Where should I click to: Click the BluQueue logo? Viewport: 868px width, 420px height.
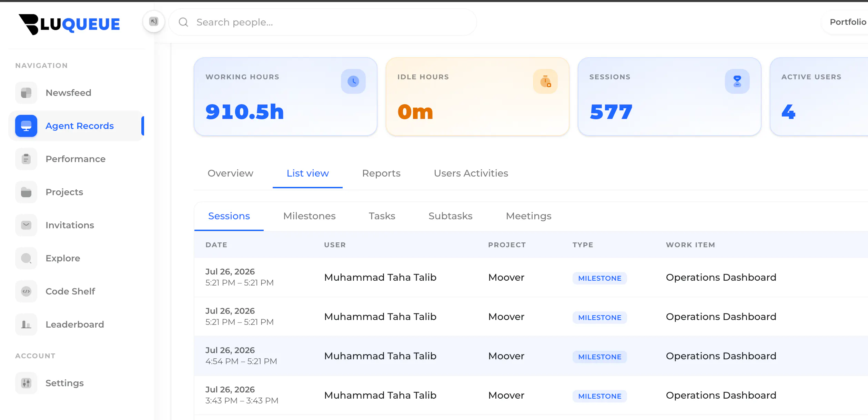69,24
